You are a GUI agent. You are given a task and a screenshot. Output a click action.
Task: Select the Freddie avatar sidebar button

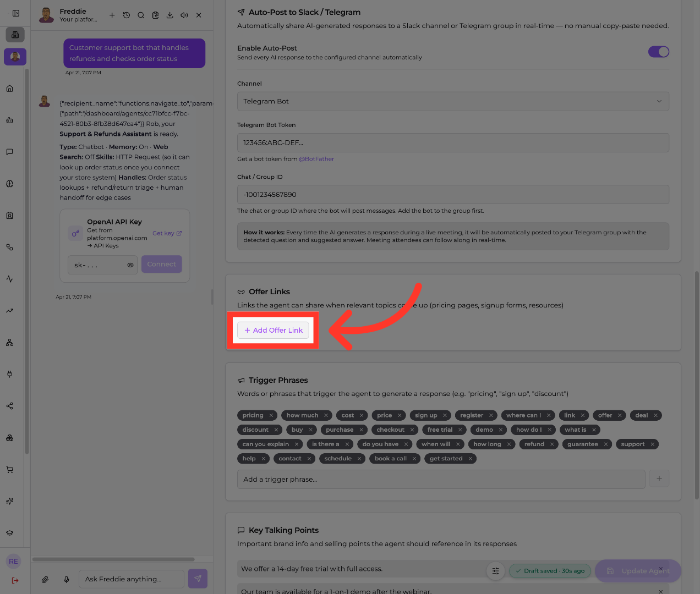[x=15, y=57]
